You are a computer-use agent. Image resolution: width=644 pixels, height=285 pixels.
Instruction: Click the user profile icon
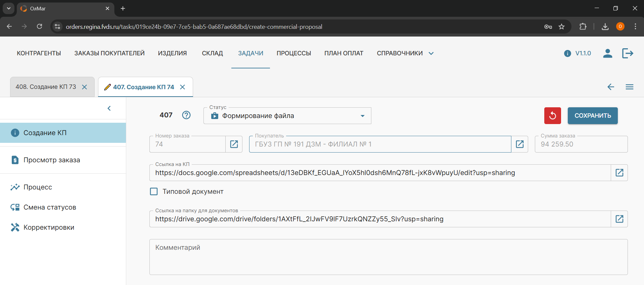pyautogui.click(x=607, y=53)
